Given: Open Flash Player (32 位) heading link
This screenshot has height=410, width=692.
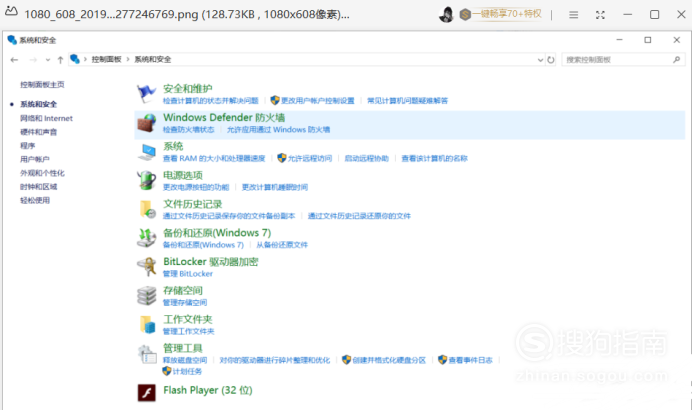Looking at the screenshot, I should coord(208,391).
